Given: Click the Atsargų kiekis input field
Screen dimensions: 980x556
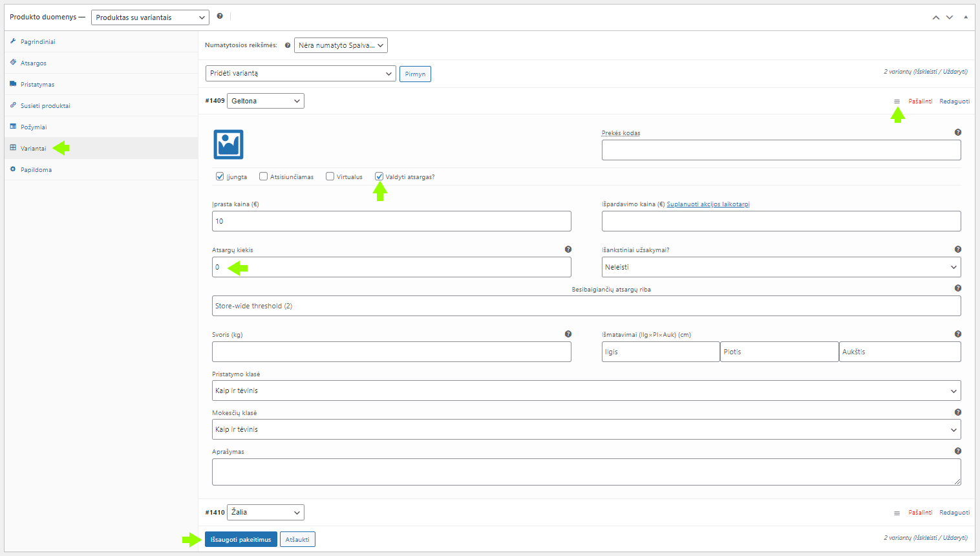Looking at the screenshot, I should coord(391,267).
